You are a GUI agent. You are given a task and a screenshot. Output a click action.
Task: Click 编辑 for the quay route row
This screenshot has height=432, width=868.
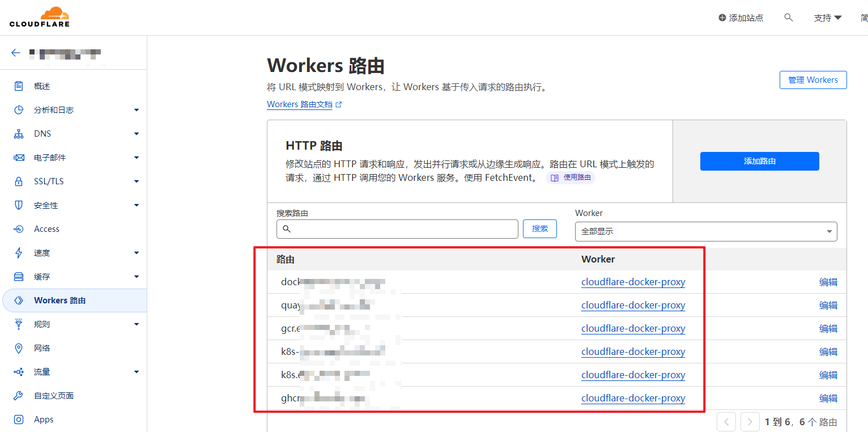pyautogui.click(x=828, y=306)
